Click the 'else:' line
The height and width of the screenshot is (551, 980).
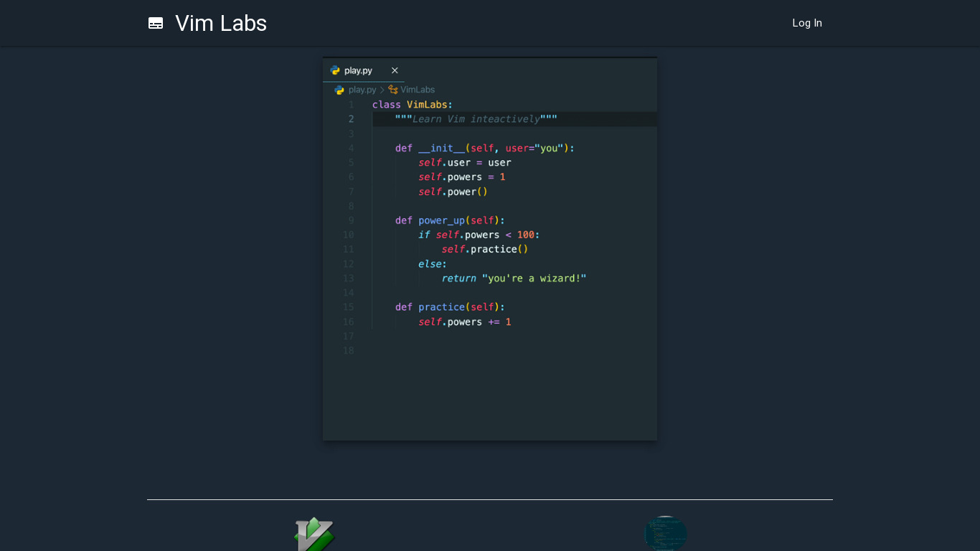point(433,264)
